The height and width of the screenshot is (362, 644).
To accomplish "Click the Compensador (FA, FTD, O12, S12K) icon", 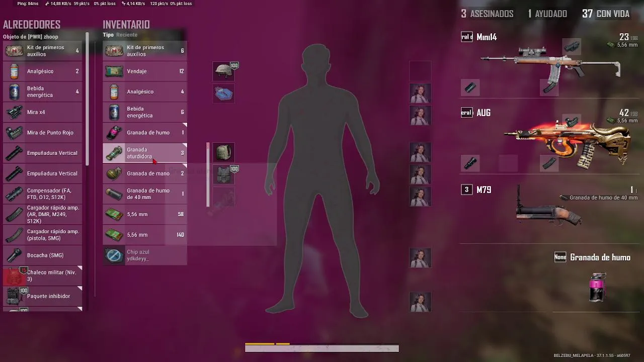I will pos(14,194).
